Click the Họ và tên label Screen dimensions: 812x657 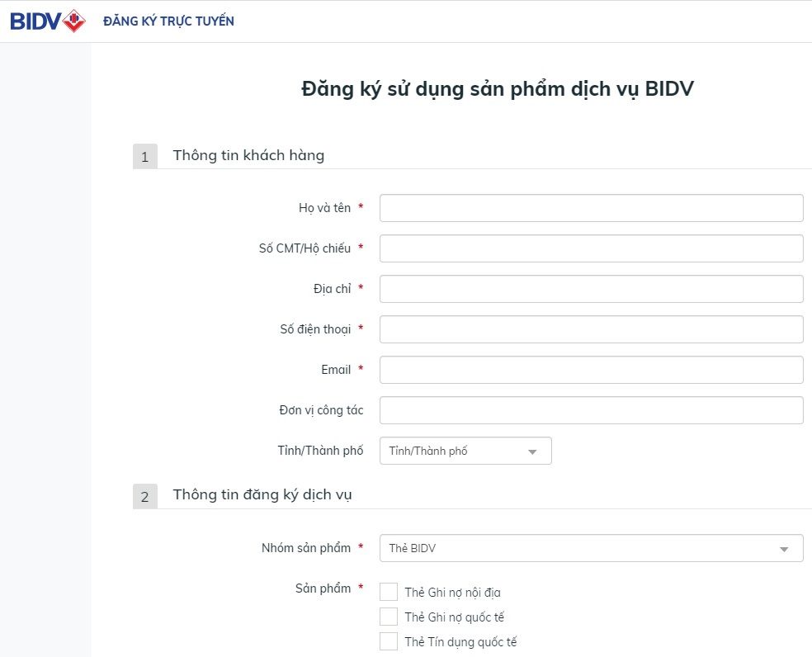click(324, 208)
